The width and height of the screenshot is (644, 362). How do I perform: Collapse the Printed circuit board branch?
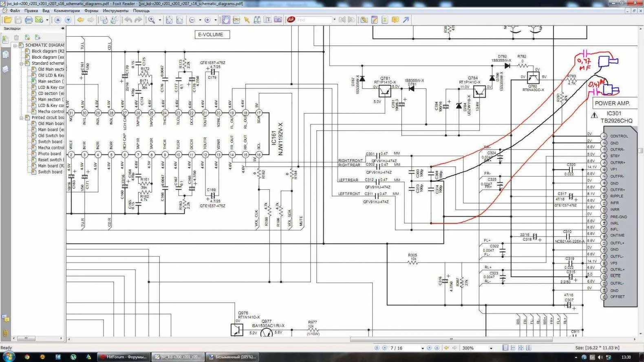[x=21, y=118]
